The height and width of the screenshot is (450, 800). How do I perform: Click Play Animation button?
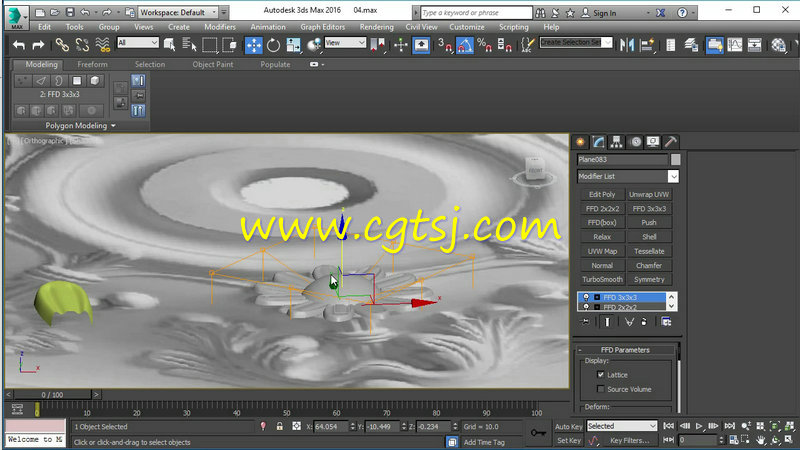coord(699,426)
